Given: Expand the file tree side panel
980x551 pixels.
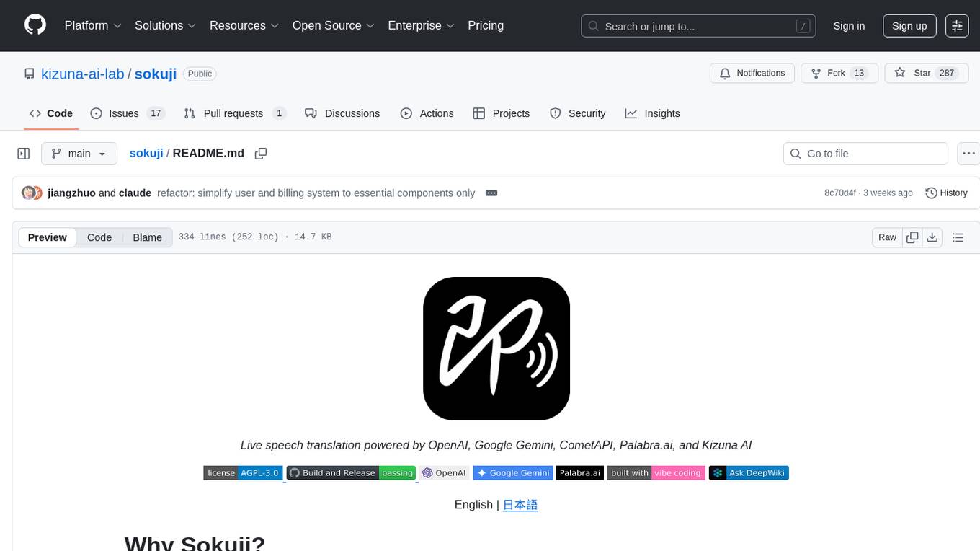Looking at the screenshot, I should pos(24,154).
